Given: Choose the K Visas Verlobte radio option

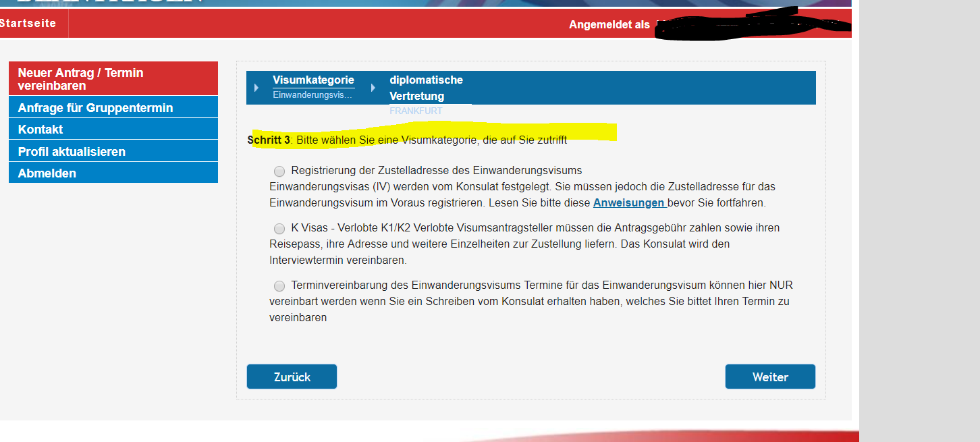Looking at the screenshot, I should click(279, 229).
